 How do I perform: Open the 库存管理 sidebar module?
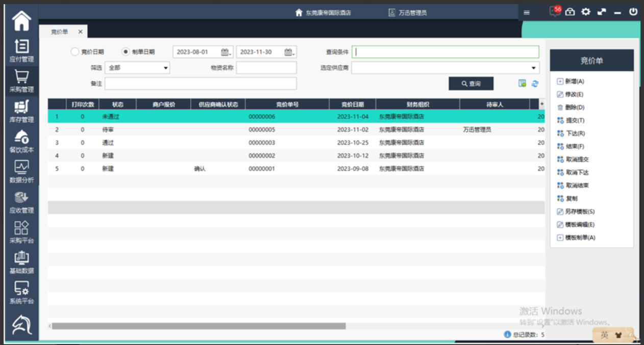pyautogui.click(x=21, y=111)
